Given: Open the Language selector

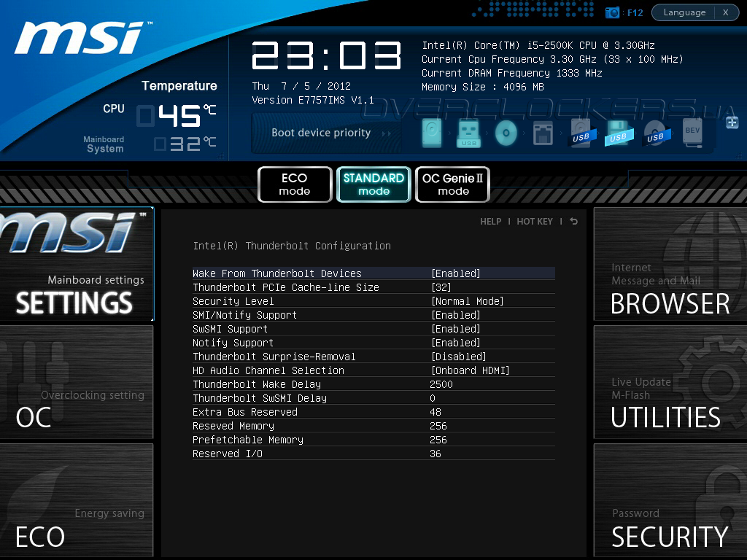Looking at the screenshot, I should (684, 12).
